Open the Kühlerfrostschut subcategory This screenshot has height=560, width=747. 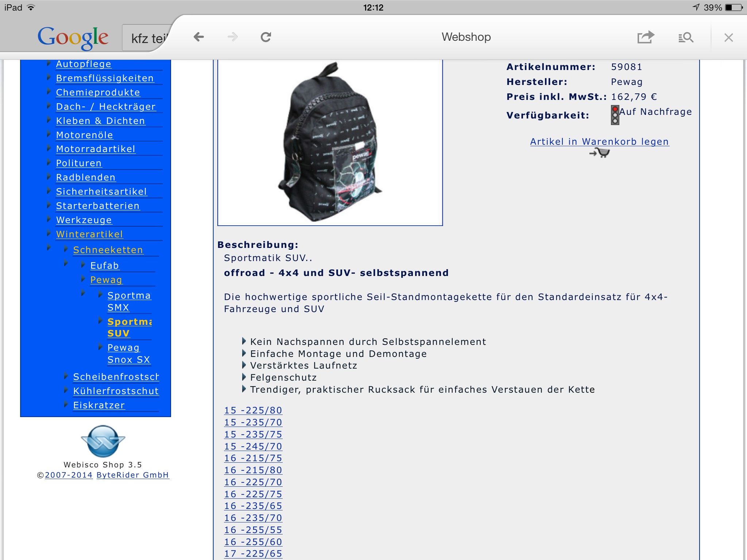[116, 391]
